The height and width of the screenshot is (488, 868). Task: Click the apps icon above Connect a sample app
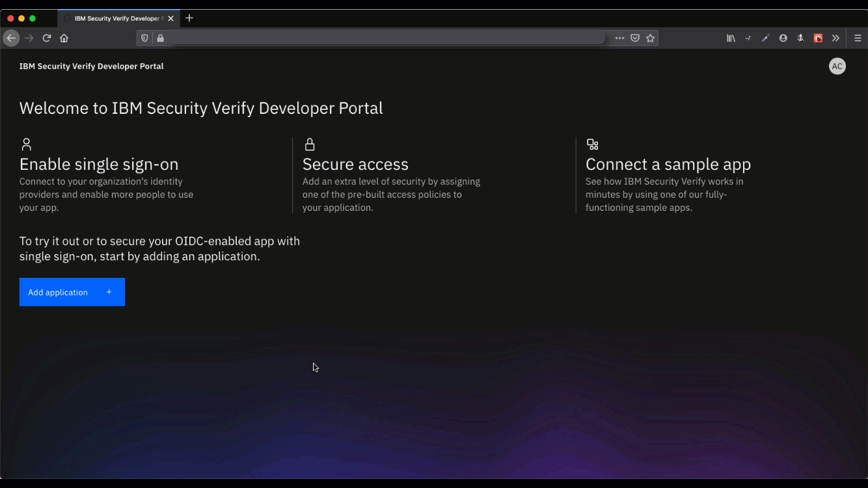pyautogui.click(x=592, y=144)
